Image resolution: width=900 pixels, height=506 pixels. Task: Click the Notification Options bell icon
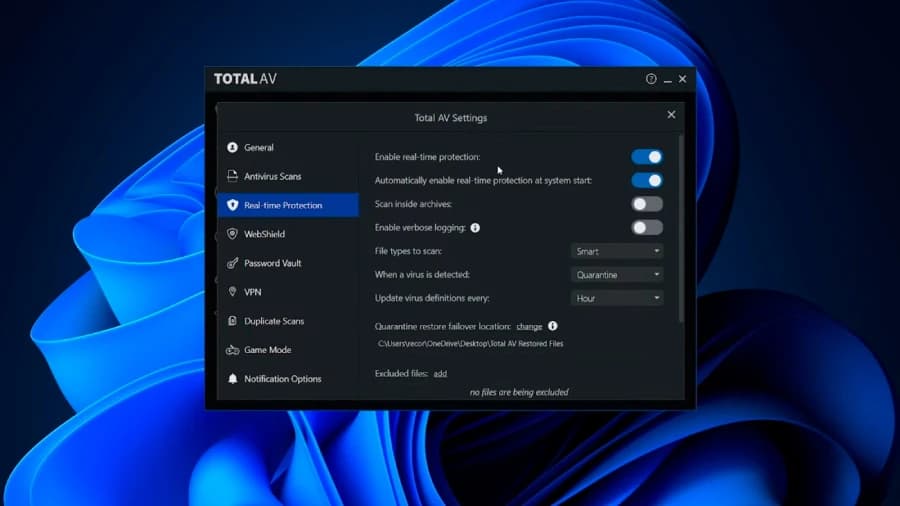click(232, 379)
